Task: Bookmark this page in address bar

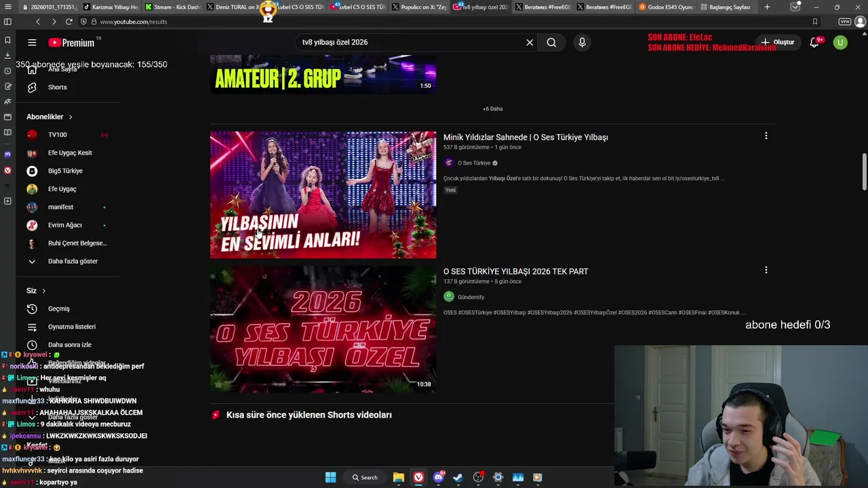Action: pyautogui.click(x=815, y=22)
